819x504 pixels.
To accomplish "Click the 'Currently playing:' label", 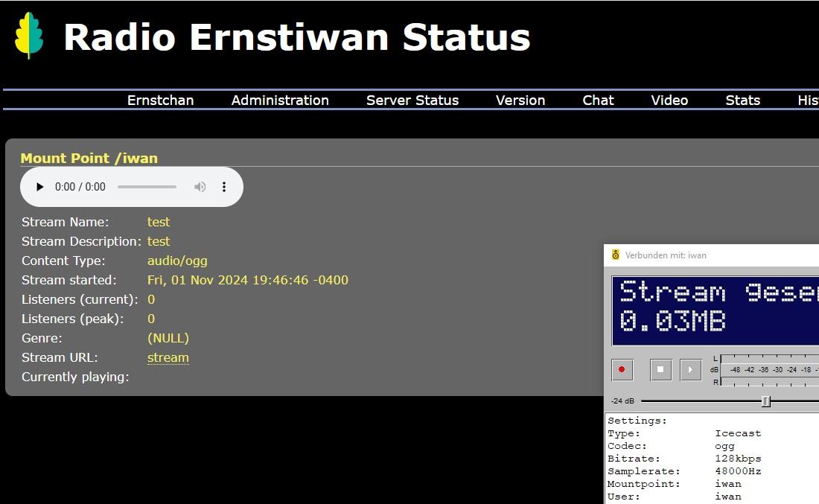I will pos(75,377).
